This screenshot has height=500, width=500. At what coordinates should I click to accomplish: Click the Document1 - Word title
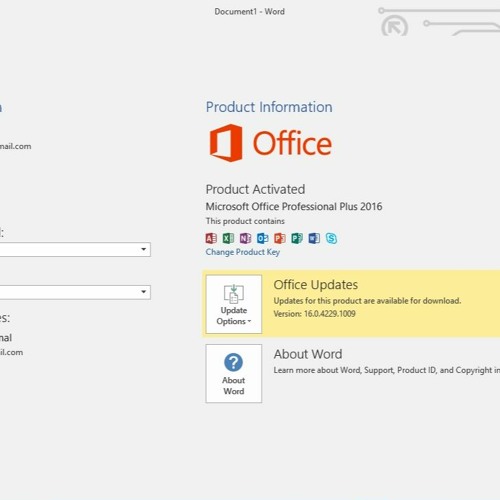point(250,12)
